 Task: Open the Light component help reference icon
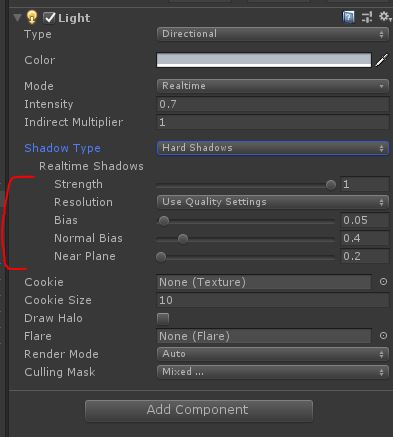[349, 17]
